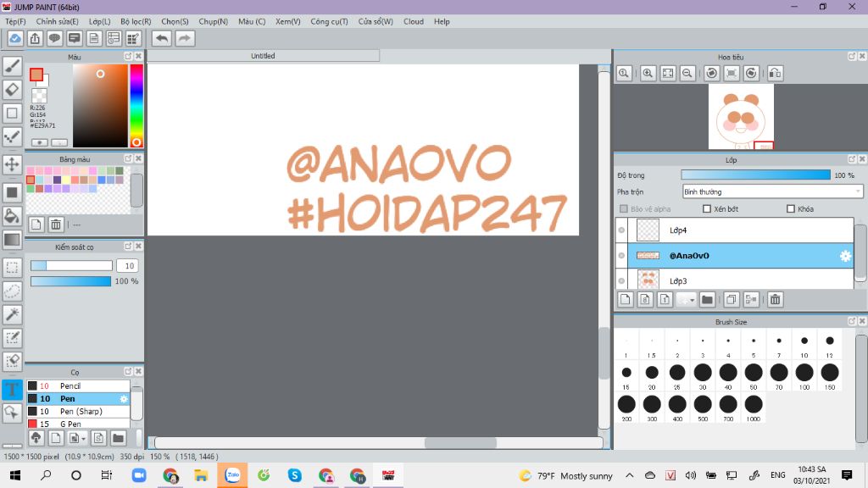868x488 pixels.
Task: Flip canvas view in navigator
Action: (776, 73)
